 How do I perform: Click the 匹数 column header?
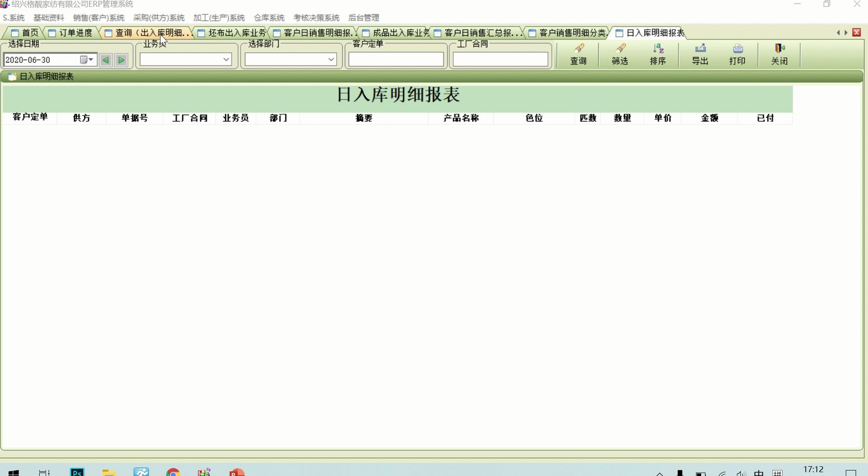(588, 118)
